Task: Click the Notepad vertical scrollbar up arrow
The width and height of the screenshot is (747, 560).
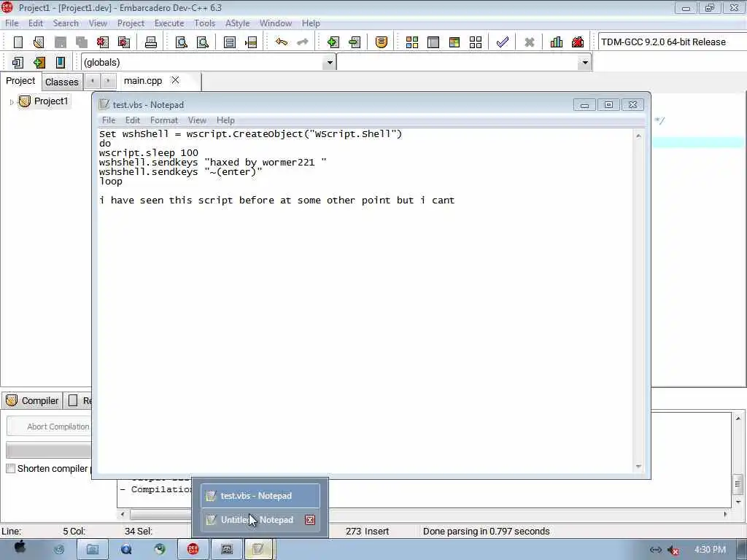Action: click(x=638, y=136)
